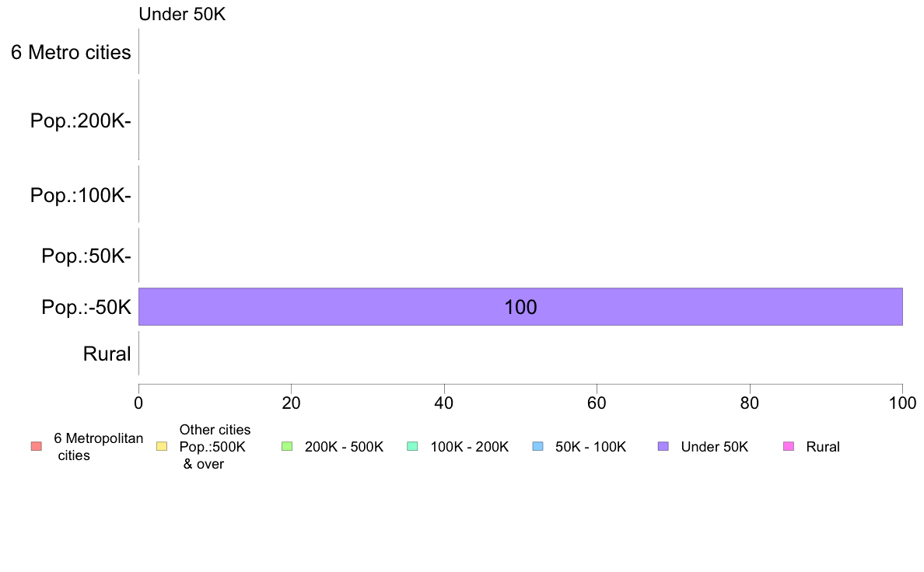Image resolution: width=924 pixels, height=572 pixels.
Task: Click the 20 tick label on x-axis
Action: click(x=291, y=403)
